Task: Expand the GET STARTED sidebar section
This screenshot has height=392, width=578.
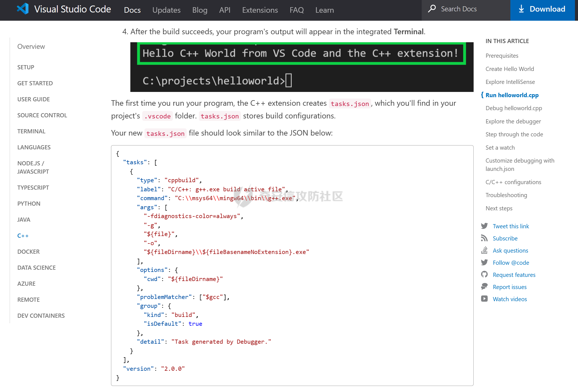Action: [35, 83]
